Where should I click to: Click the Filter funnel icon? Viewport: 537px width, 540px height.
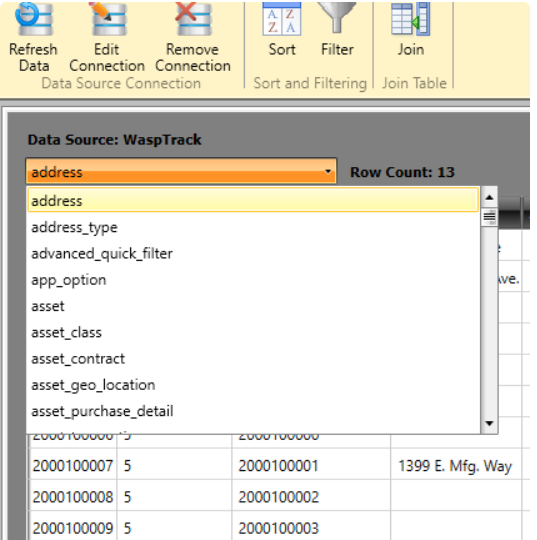tap(337, 17)
